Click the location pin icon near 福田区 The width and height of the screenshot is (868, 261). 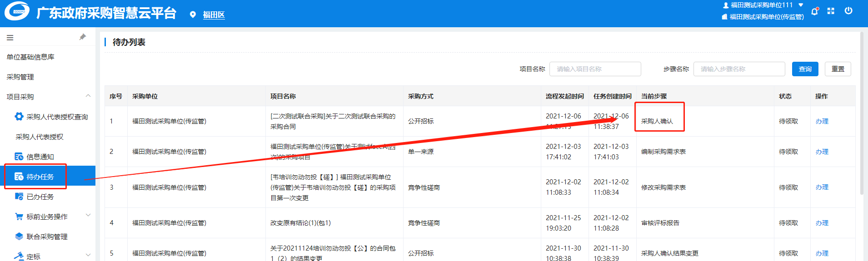193,15
